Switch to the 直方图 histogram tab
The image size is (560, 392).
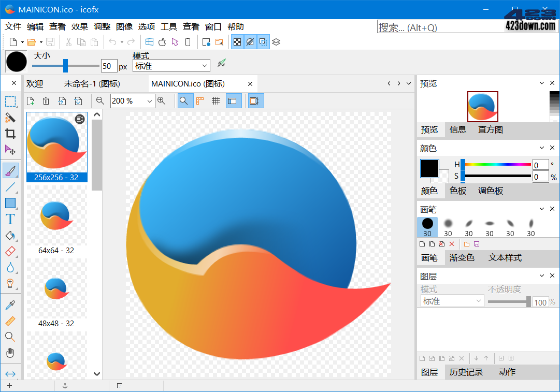click(490, 130)
